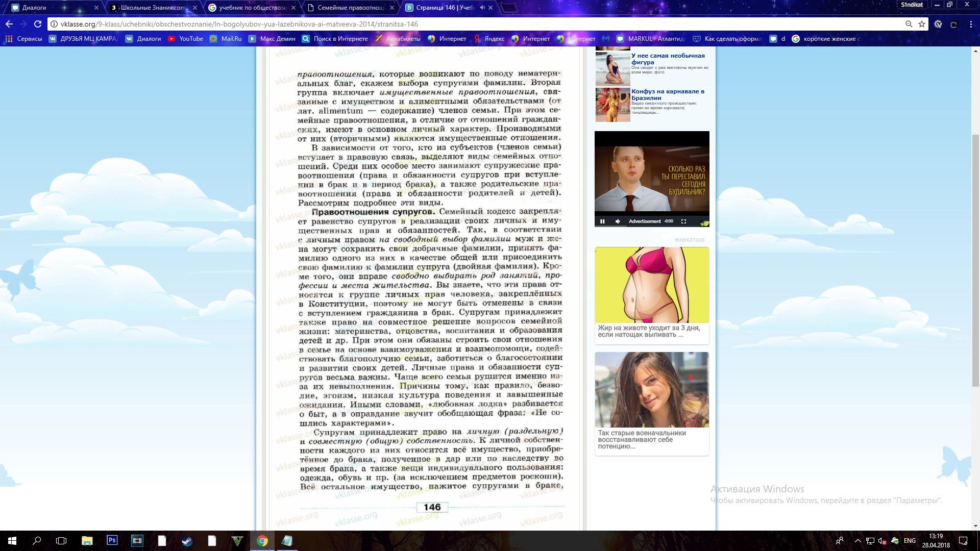Open the Steam taskbar icon
The height and width of the screenshot is (551, 980).
point(187,540)
